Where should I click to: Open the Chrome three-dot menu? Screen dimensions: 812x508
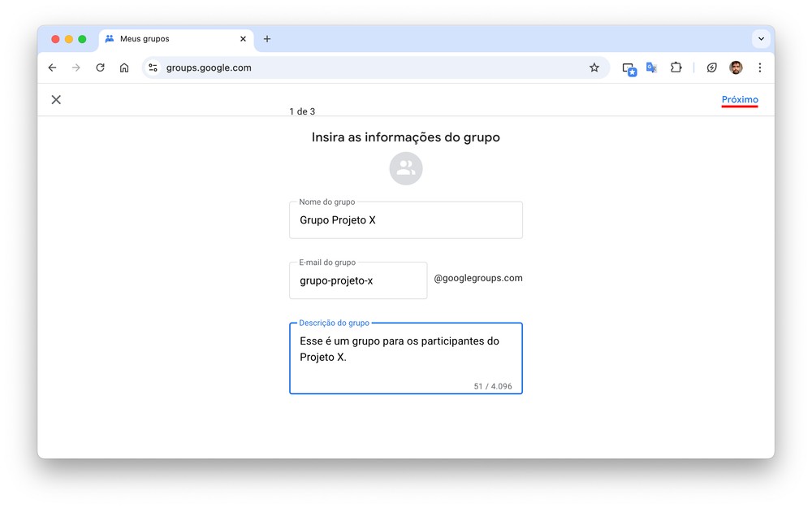760,68
